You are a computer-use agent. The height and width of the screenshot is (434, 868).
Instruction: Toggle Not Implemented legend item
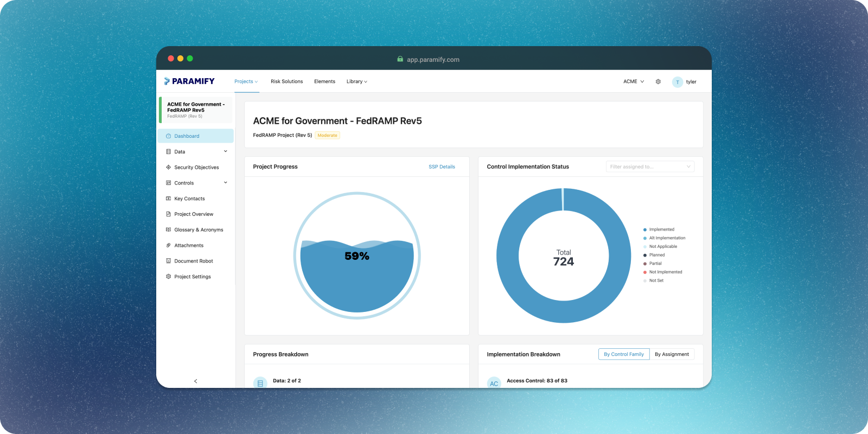(662, 272)
